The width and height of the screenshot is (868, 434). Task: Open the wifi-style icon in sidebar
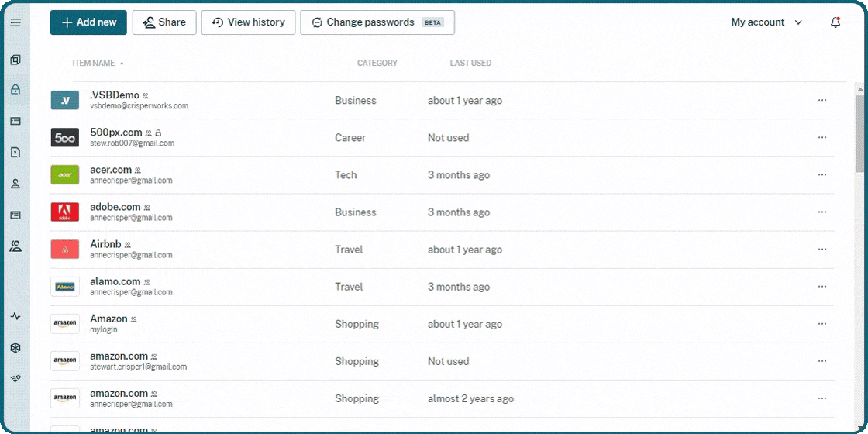15,379
